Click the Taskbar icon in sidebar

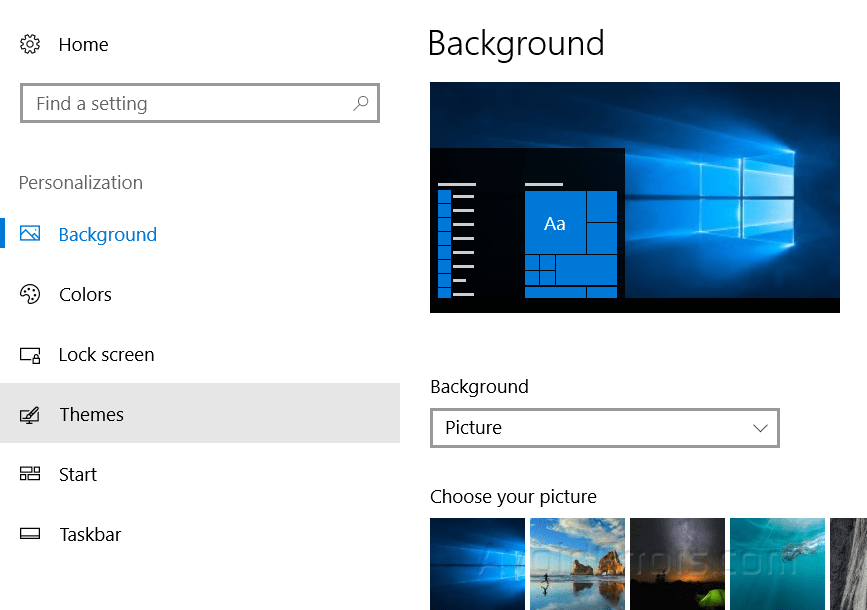29,534
